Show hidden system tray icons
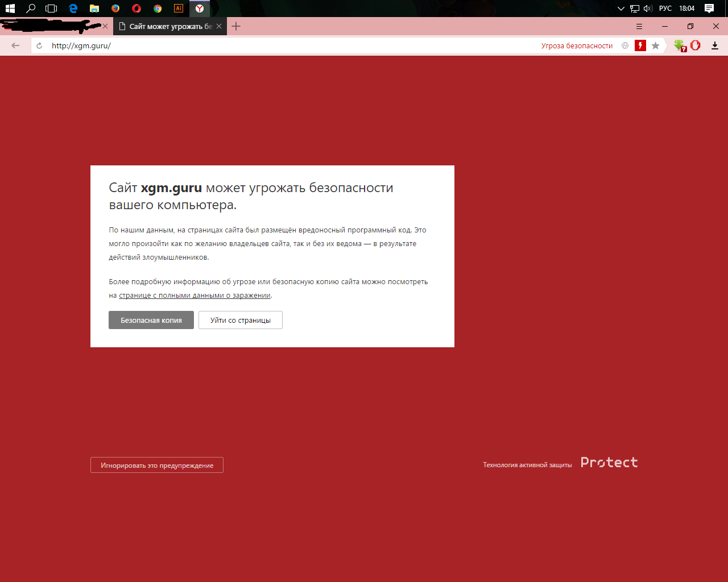Image resolution: width=728 pixels, height=582 pixels. click(621, 9)
